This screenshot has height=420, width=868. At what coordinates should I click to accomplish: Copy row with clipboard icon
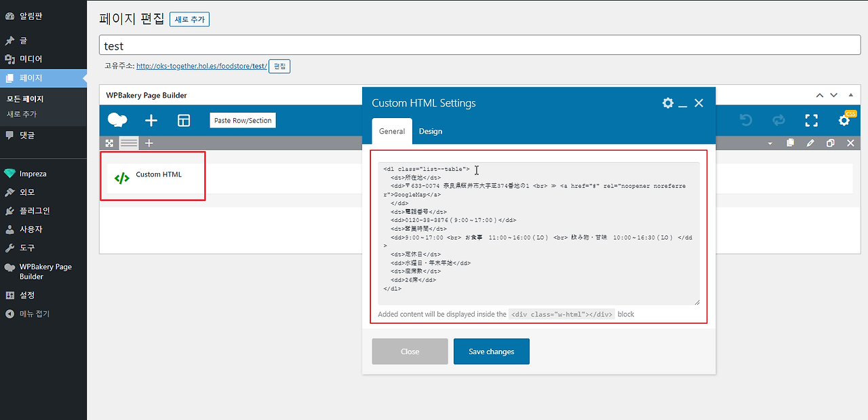click(790, 143)
